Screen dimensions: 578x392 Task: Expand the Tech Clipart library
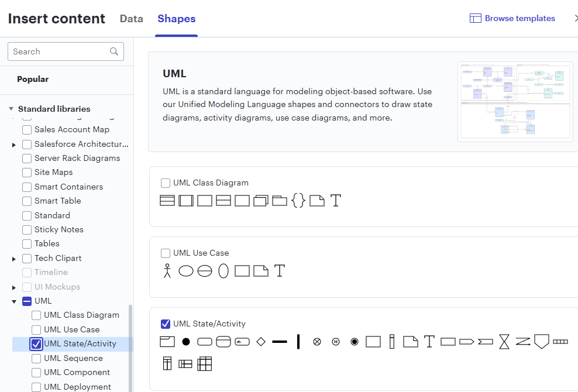14,259
